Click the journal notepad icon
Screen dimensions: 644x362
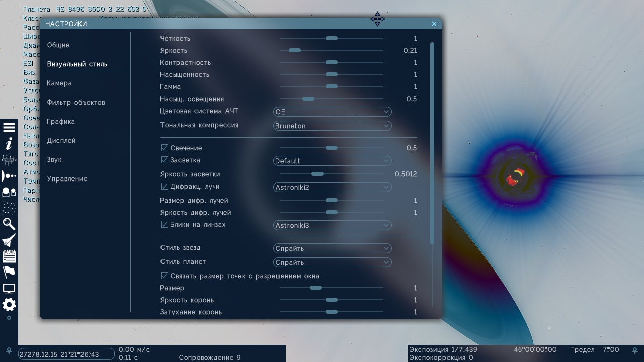(9, 256)
